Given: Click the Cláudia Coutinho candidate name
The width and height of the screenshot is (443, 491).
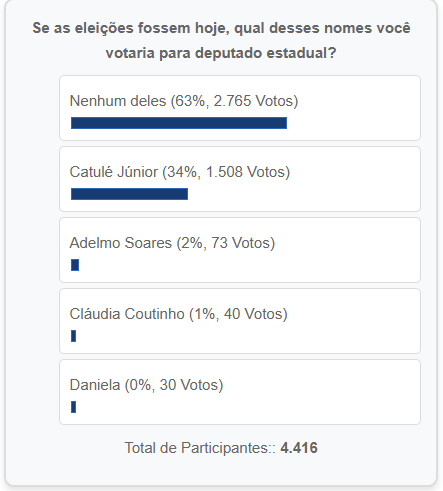Looking at the screenshot, I should coord(127,314).
